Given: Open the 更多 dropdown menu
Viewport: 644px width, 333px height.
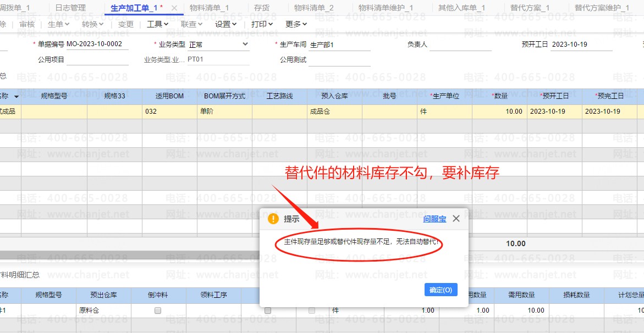Looking at the screenshot, I should pyautogui.click(x=296, y=24).
